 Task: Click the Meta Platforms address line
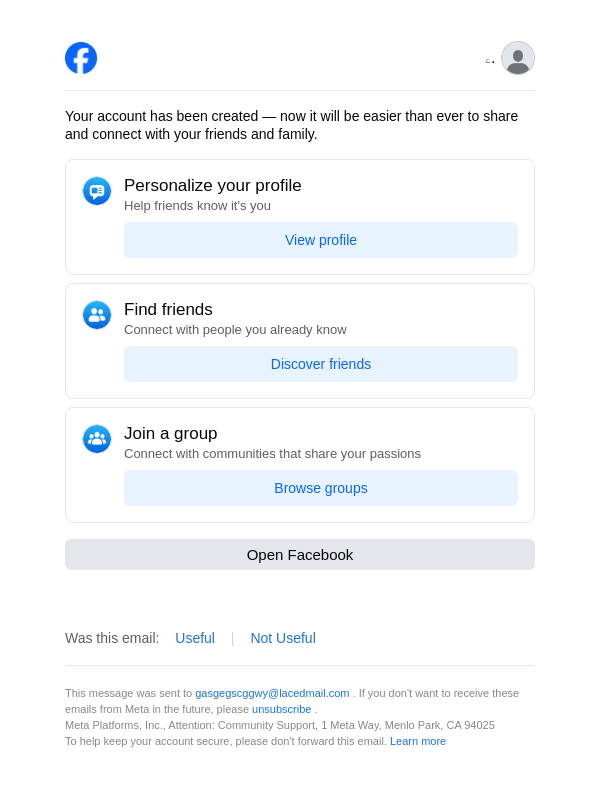tap(280, 725)
